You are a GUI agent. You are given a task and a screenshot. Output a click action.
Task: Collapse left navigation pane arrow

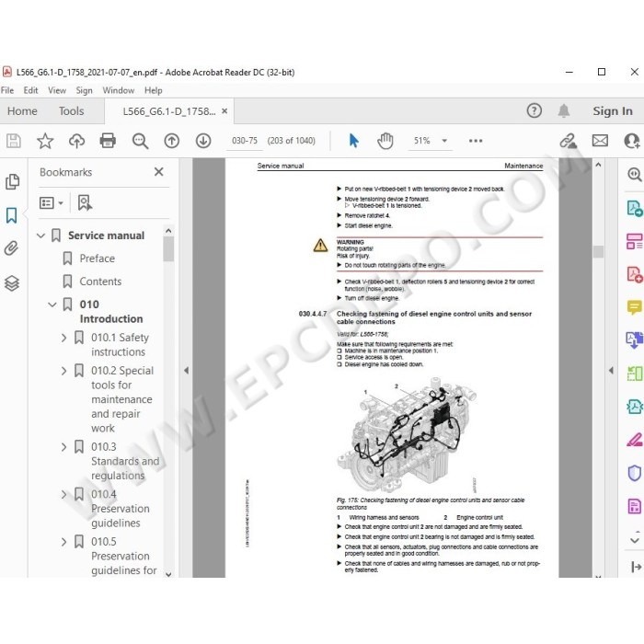point(186,371)
